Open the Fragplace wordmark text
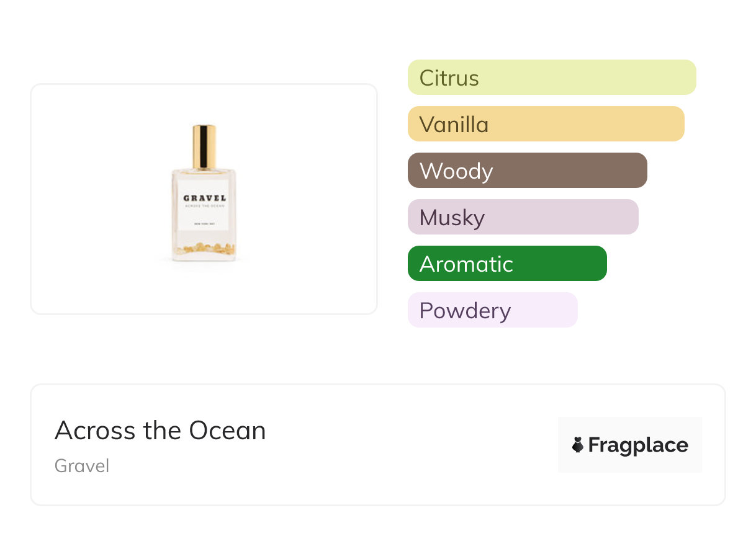 click(638, 445)
